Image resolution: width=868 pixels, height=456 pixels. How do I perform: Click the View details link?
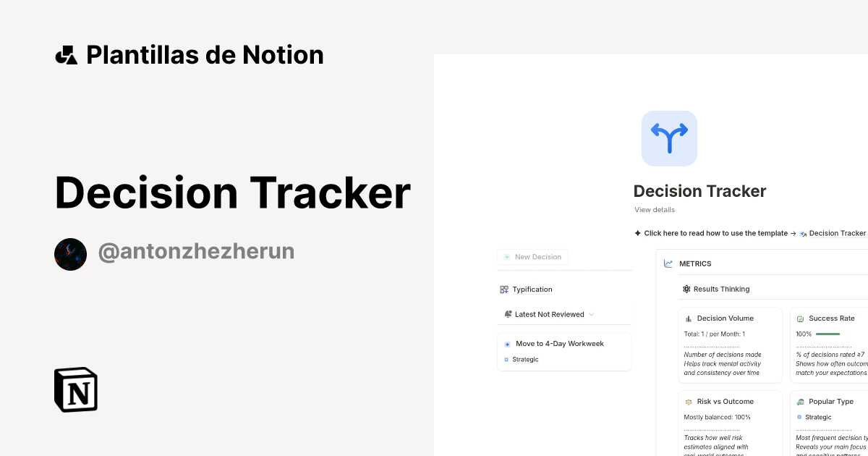654,209
